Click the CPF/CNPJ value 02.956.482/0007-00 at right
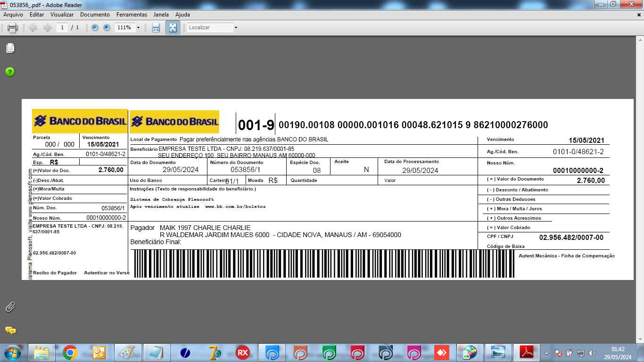Image resolution: width=644 pixels, height=362 pixels. (571, 238)
